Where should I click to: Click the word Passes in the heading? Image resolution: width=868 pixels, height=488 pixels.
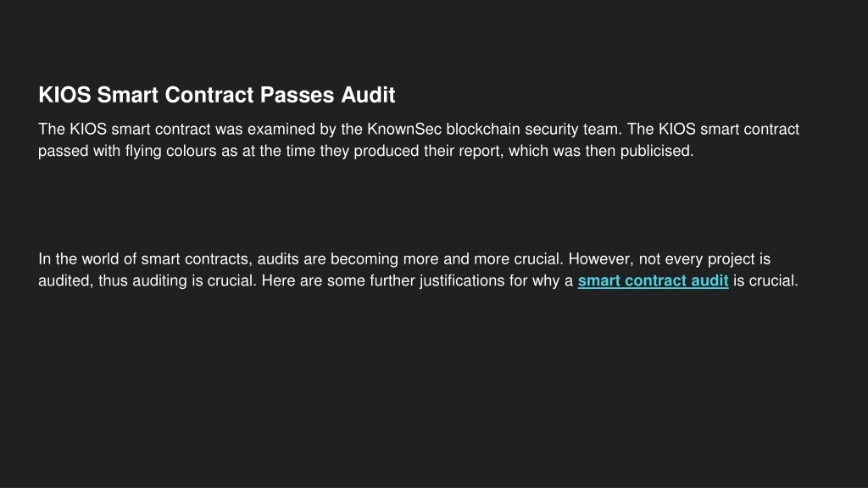pos(298,95)
